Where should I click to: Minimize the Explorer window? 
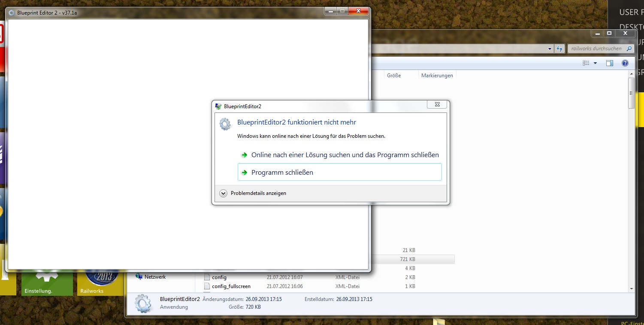597,33
